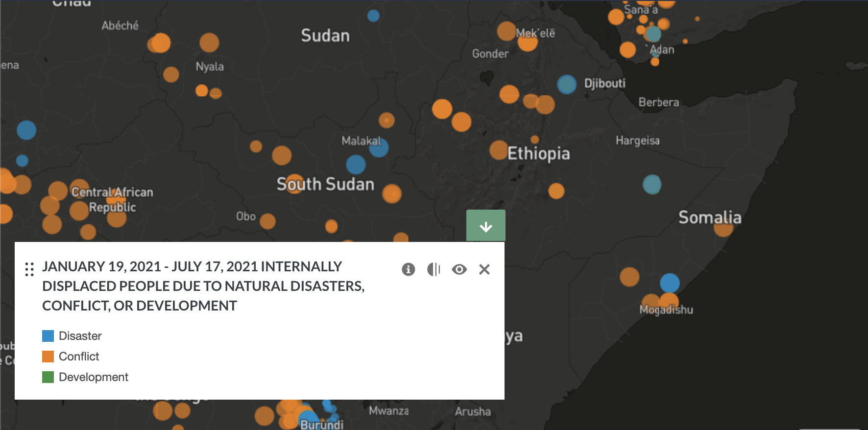Click the Somalia country label
868x430 pixels.
(709, 217)
